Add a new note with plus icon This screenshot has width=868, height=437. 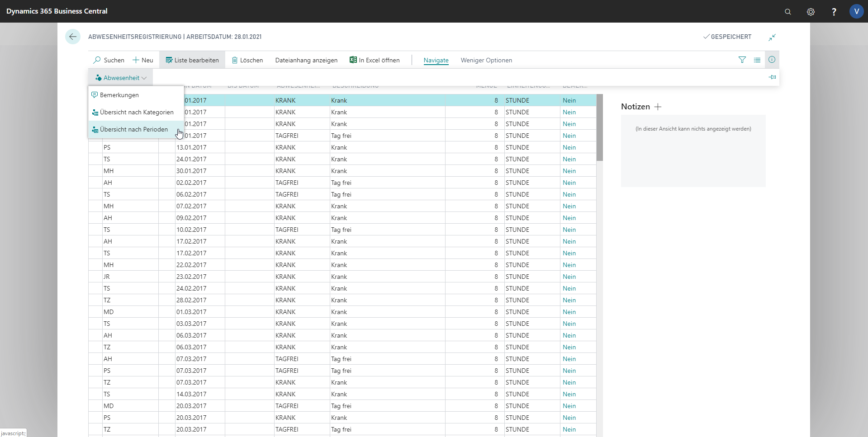658,107
